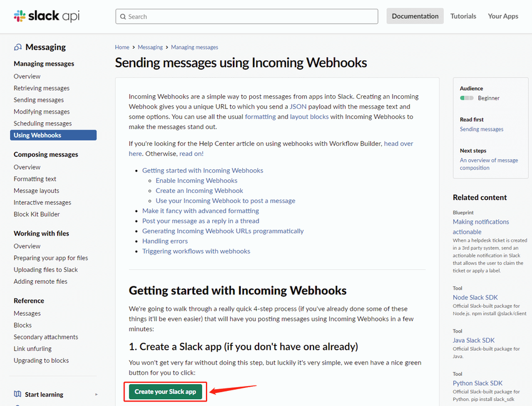This screenshot has width=532, height=406.
Task: Click the Managing messages breadcrumb
Action: click(195, 47)
